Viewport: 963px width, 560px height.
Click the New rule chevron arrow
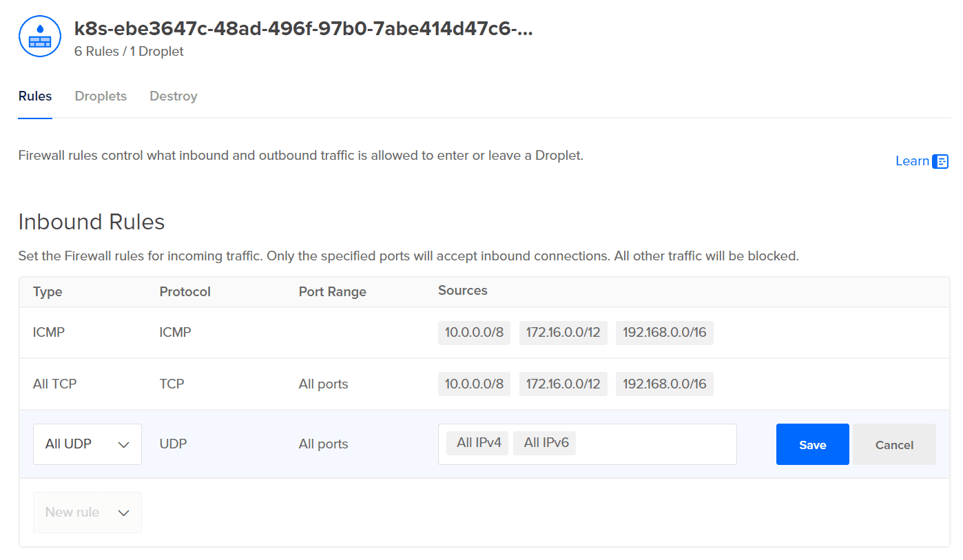pyautogui.click(x=124, y=513)
